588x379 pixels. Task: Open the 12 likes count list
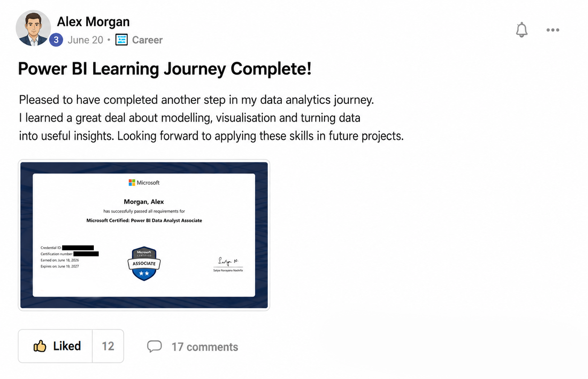pyautogui.click(x=108, y=346)
